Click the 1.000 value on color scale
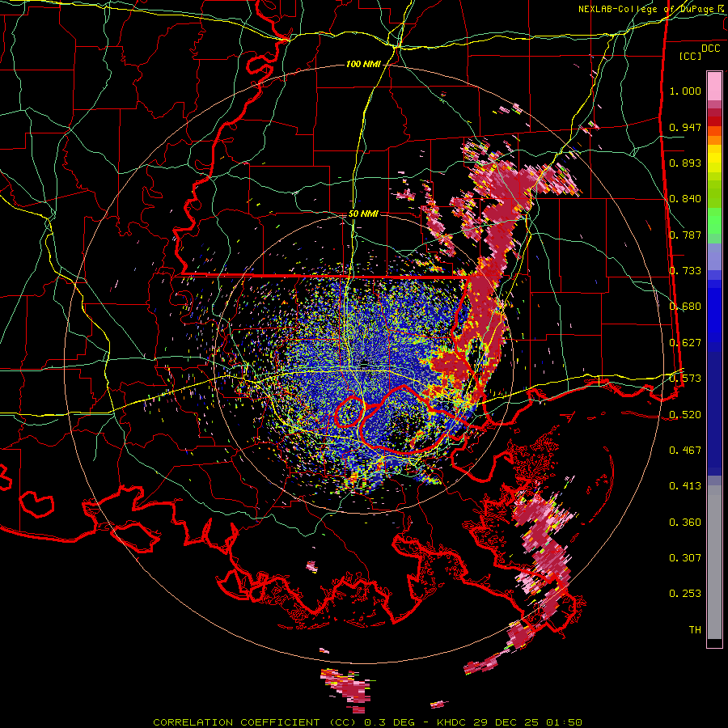The height and width of the screenshot is (728, 728). click(x=685, y=91)
